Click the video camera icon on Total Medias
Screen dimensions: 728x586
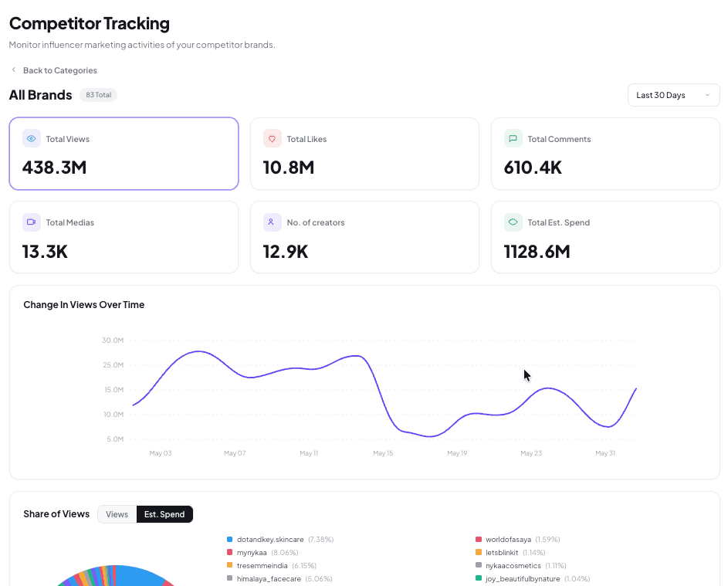(x=31, y=222)
